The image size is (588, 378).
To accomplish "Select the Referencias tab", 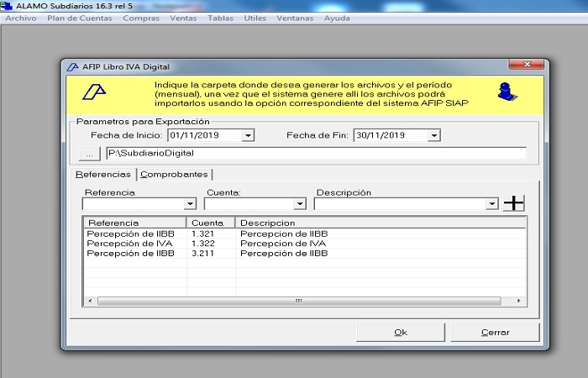I will 103,175.
